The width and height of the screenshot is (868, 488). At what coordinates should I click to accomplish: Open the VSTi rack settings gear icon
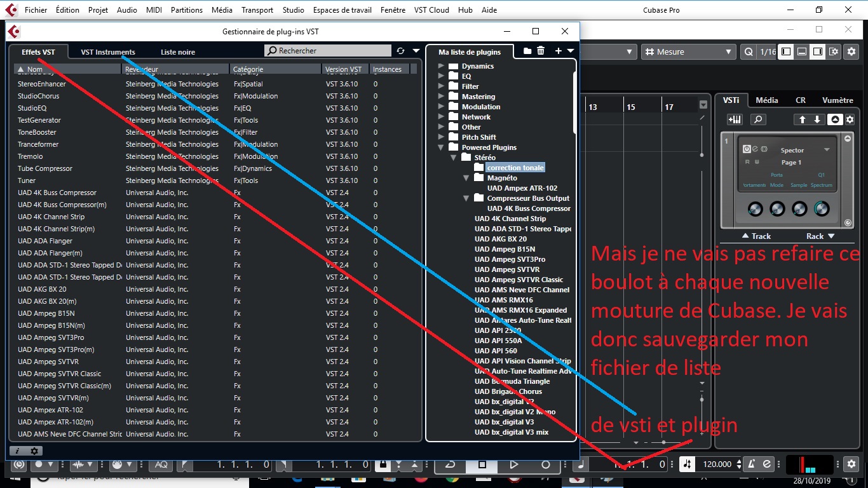[x=850, y=119]
